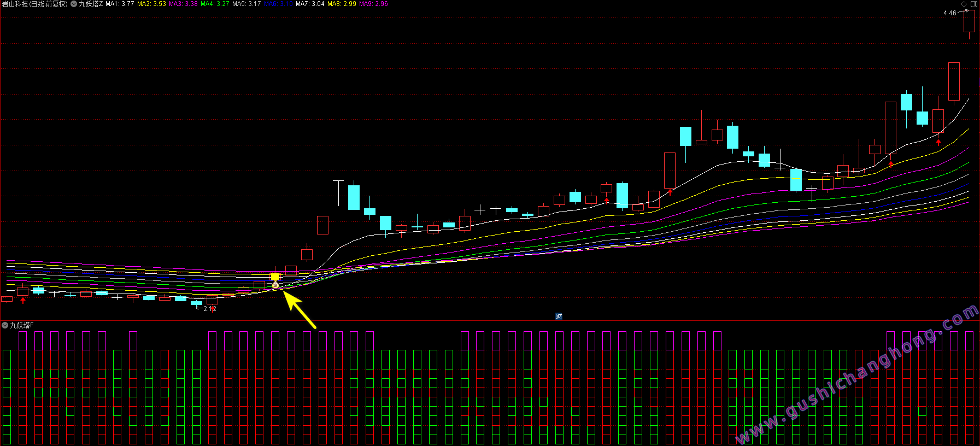Click the yellow square signal marker
980x446 pixels.
click(275, 277)
